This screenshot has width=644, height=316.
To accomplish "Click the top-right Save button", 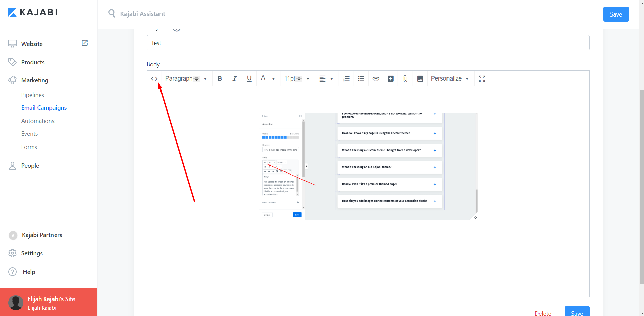I will click(615, 14).
